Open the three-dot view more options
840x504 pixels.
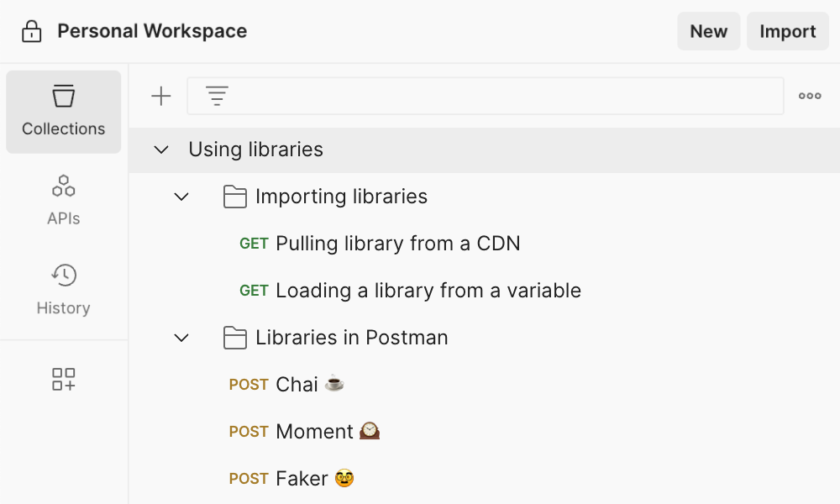[810, 97]
